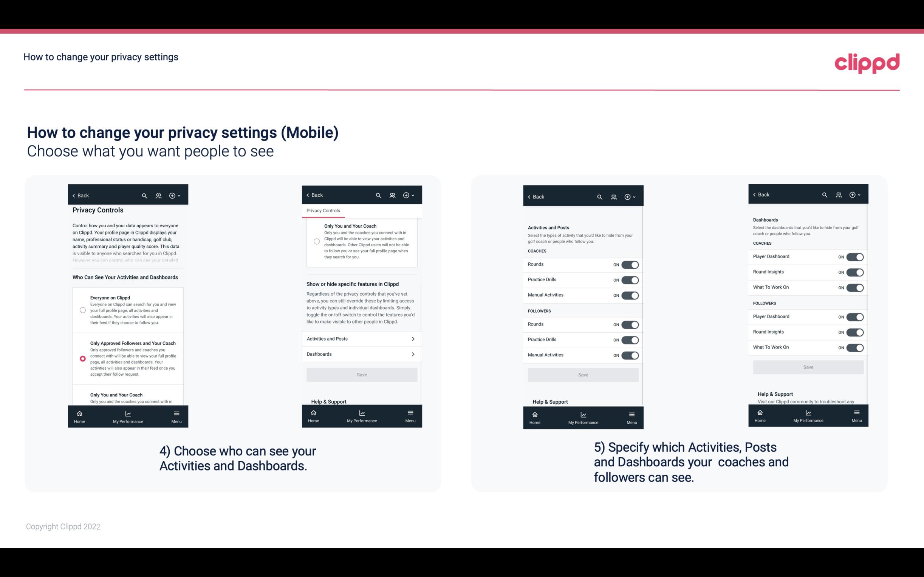Disable Player Dashboard for Followers
The image size is (924, 577).
(x=854, y=316)
